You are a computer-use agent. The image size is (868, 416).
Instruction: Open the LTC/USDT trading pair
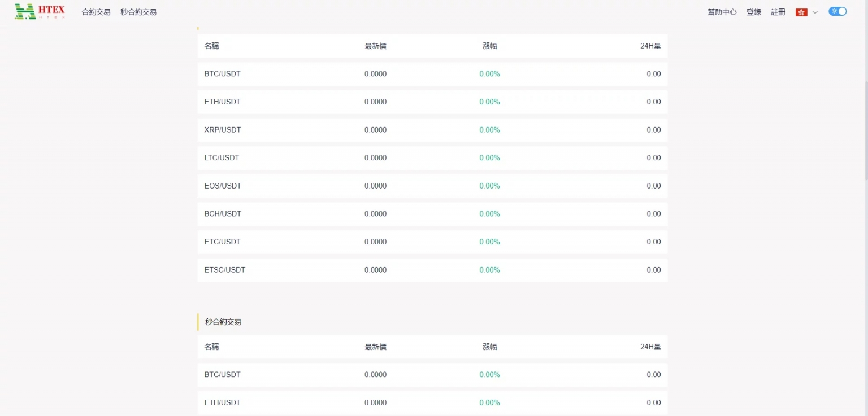tap(222, 158)
